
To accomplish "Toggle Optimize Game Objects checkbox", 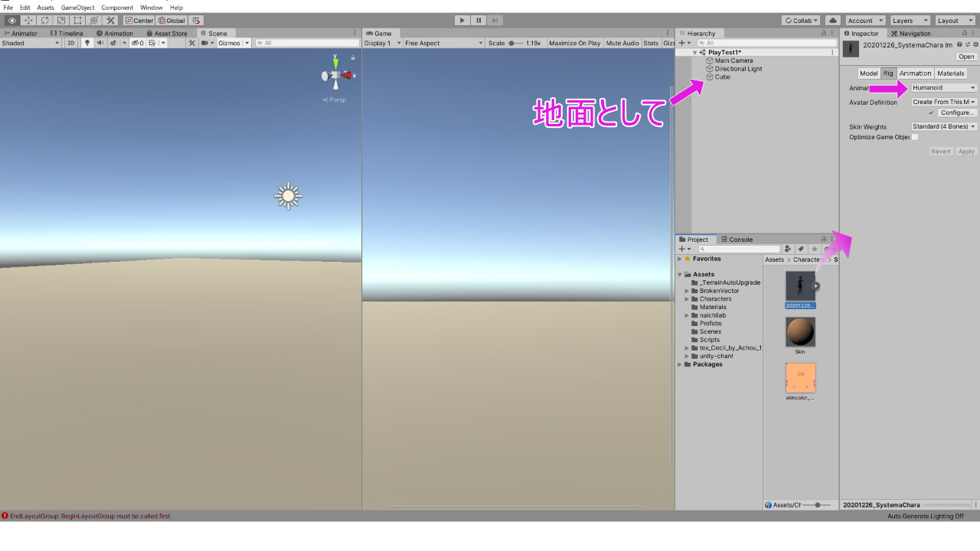I will (x=914, y=137).
